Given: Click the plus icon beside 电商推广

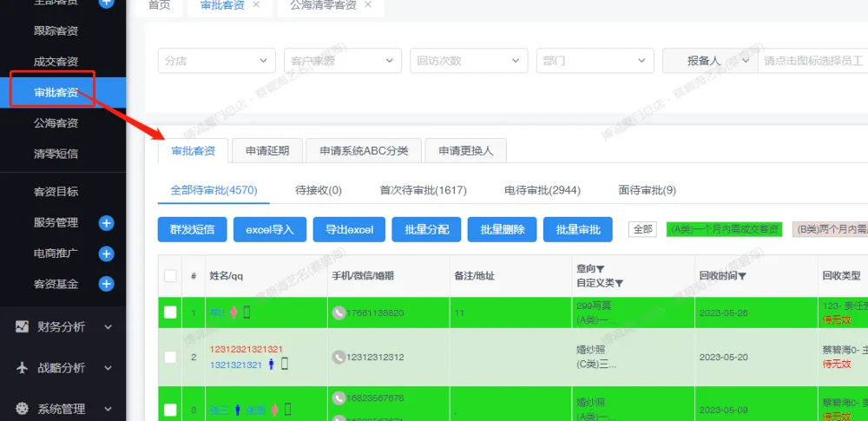Looking at the screenshot, I should click(106, 253).
